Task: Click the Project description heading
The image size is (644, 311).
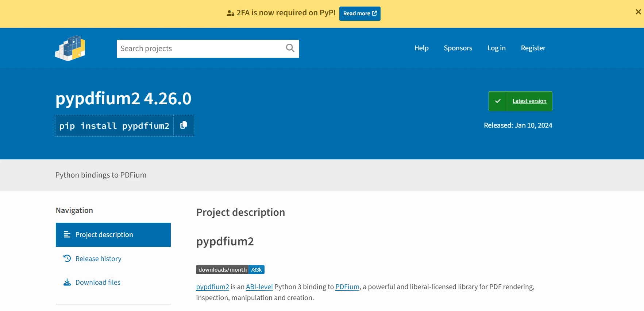Action: [240, 212]
